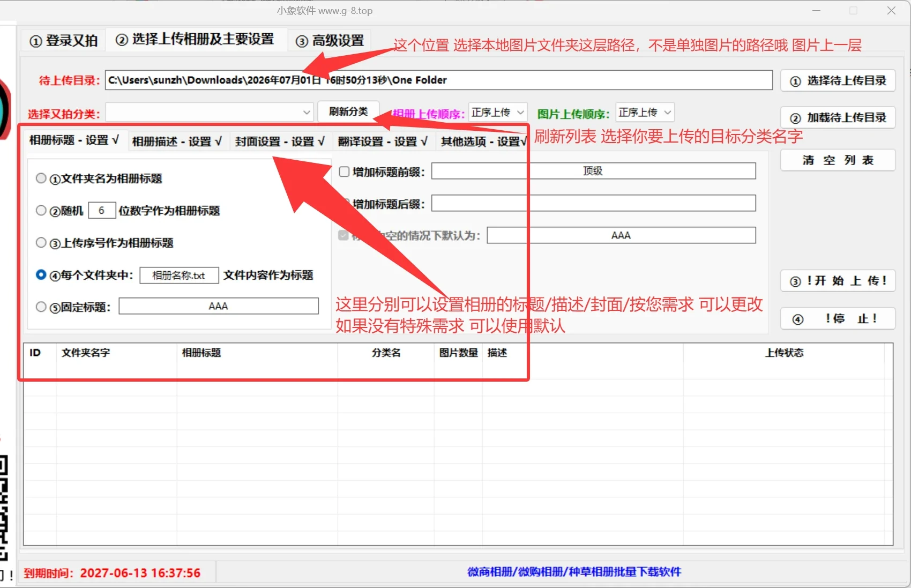The image size is (911, 588).
Task: Choose 随机位数字作为相册标题 radio option
Action: (41, 210)
